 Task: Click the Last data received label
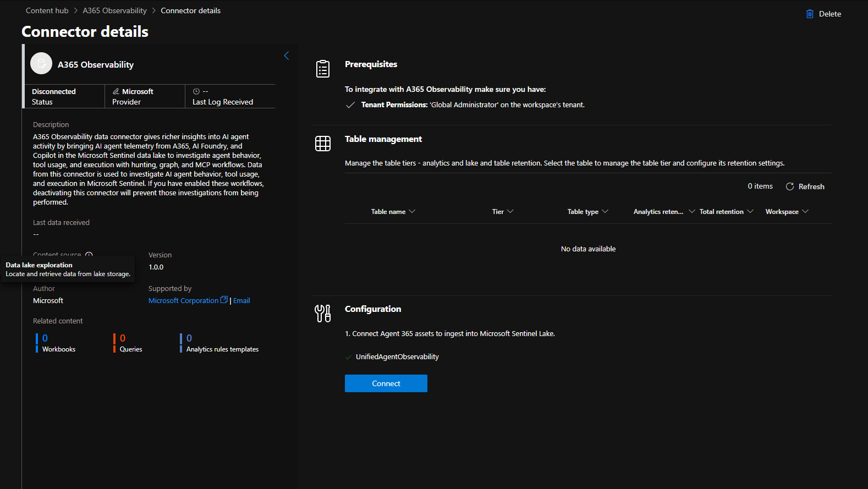click(61, 222)
